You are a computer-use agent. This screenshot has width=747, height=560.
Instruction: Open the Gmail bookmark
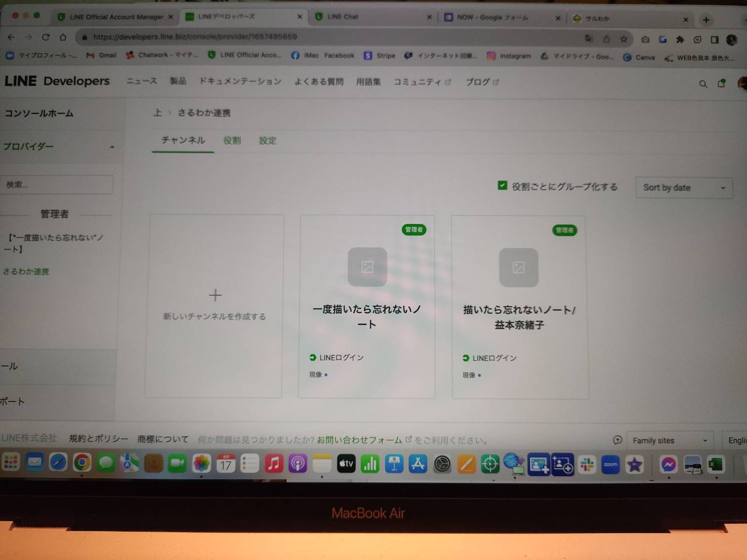click(102, 56)
